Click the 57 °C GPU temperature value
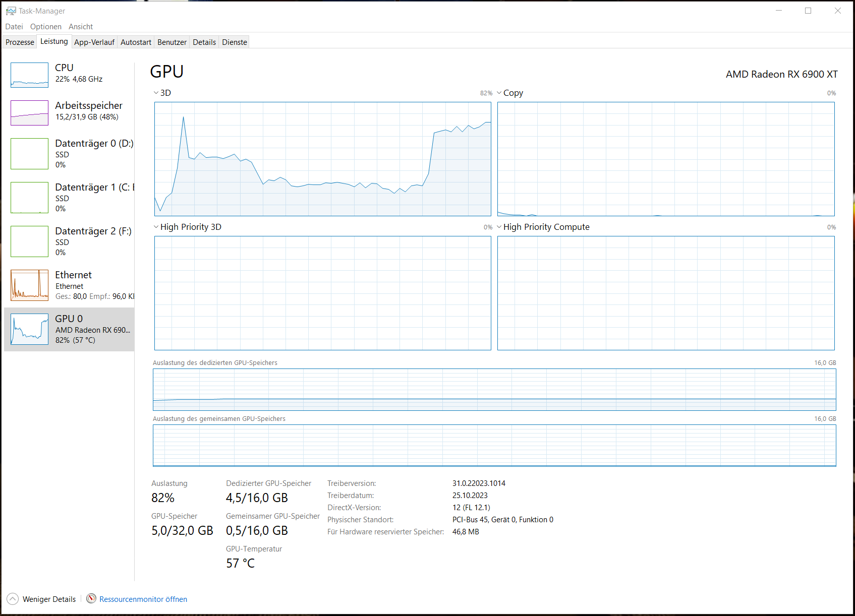Screen dimensions: 855x616 point(240,564)
